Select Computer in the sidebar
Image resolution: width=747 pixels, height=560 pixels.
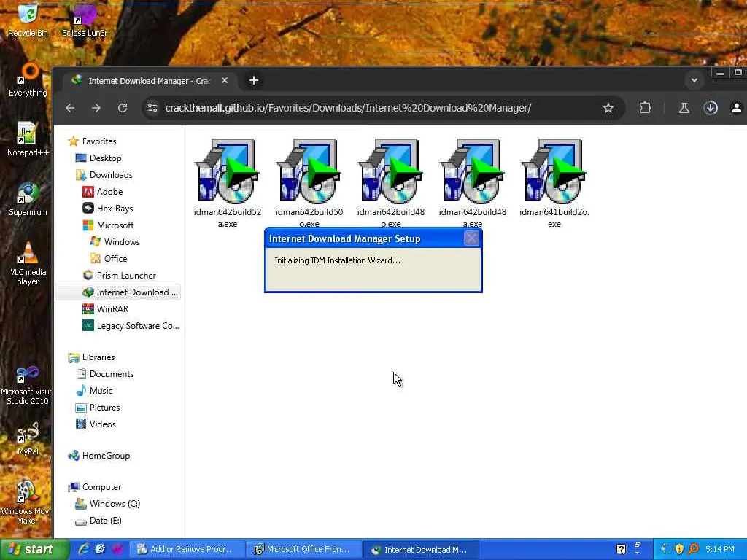[94, 487]
